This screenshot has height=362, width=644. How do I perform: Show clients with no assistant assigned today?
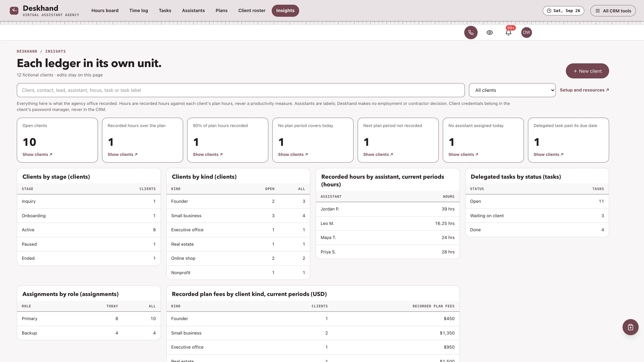(463, 154)
